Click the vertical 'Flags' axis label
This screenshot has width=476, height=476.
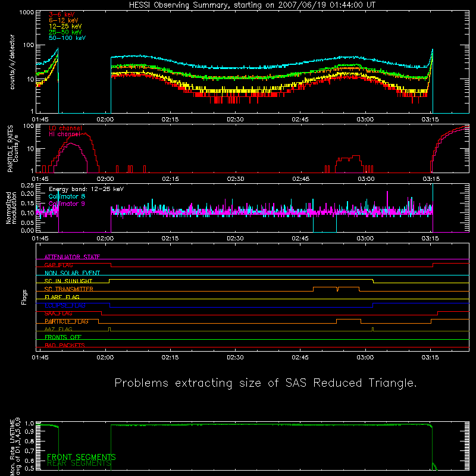pos(24,297)
